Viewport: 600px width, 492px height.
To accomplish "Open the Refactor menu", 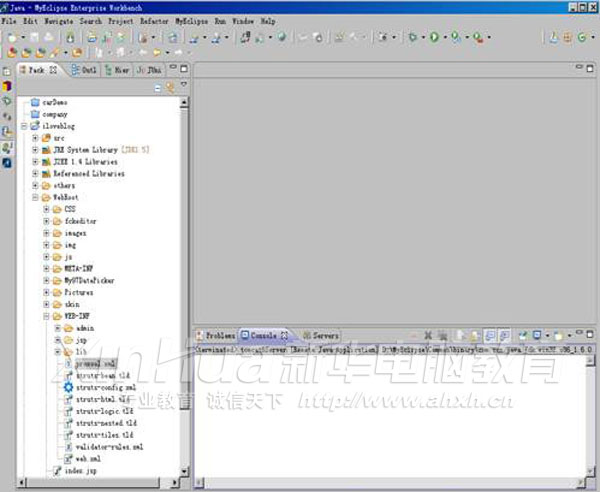I will pyautogui.click(x=153, y=20).
